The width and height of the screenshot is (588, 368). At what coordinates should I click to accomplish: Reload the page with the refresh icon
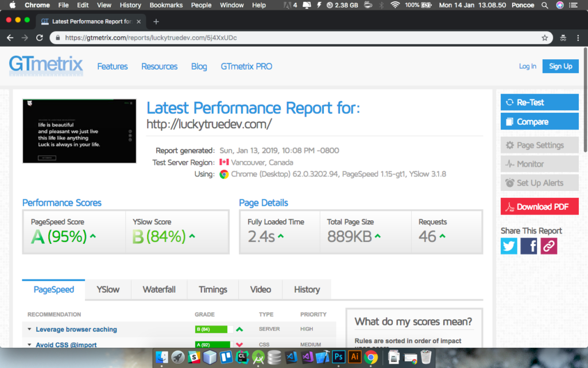(x=40, y=37)
